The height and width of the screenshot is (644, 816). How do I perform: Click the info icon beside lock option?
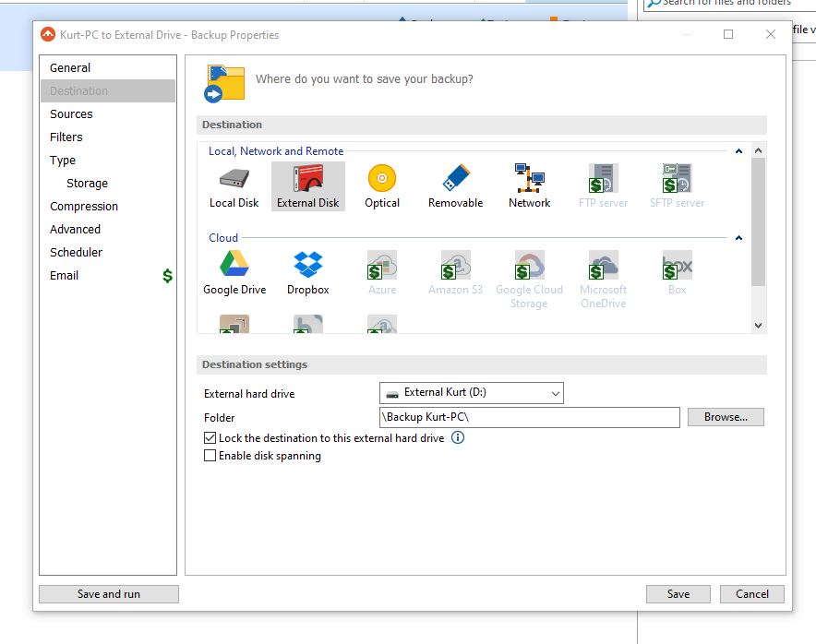[x=458, y=437]
